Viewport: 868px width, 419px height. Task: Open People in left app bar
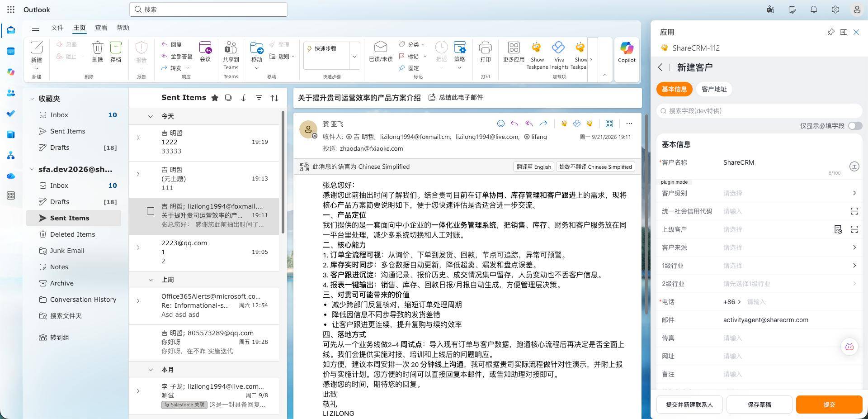(11, 93)
